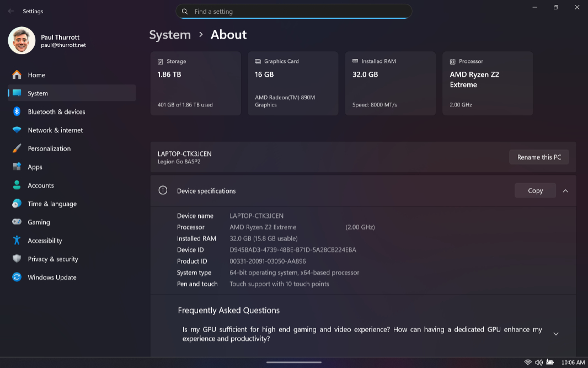Click the Privacy & security shield icon

(x=17, y=259)
